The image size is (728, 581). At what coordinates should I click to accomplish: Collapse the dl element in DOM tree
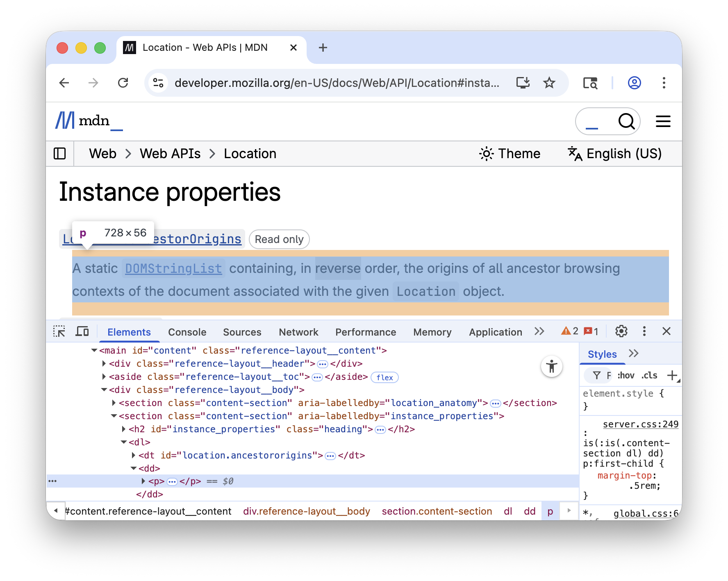pos(124,443)
